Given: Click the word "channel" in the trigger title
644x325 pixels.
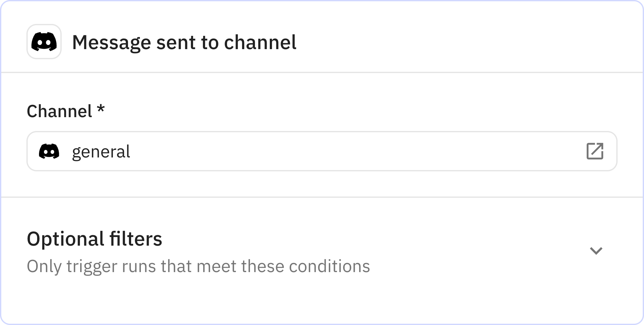Looking at the screenshot, I should pyautogui.click(x=260, y=42).
